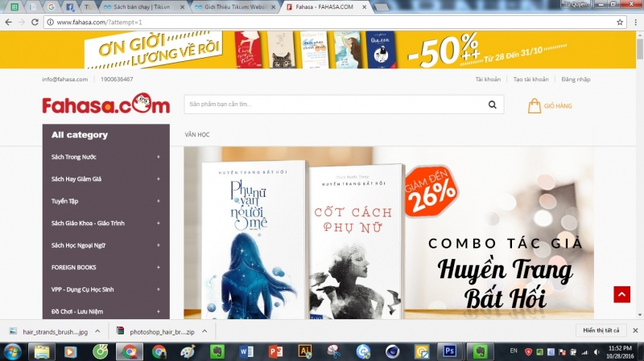Open Photoshop from the taskbar
Image resolution: width=644 pixels, height=361 pixels.
pos(450,351)
